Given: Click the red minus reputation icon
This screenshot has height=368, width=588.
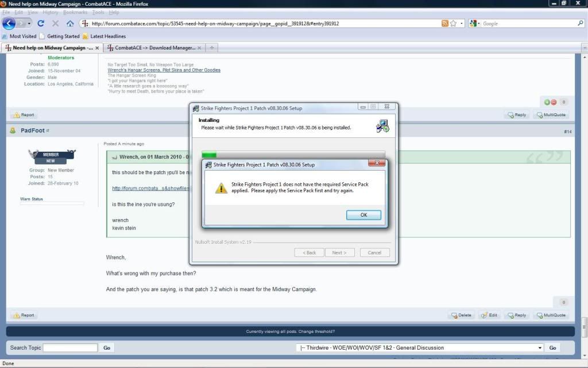Looking at the screenshot, I should tap(554, 102).
